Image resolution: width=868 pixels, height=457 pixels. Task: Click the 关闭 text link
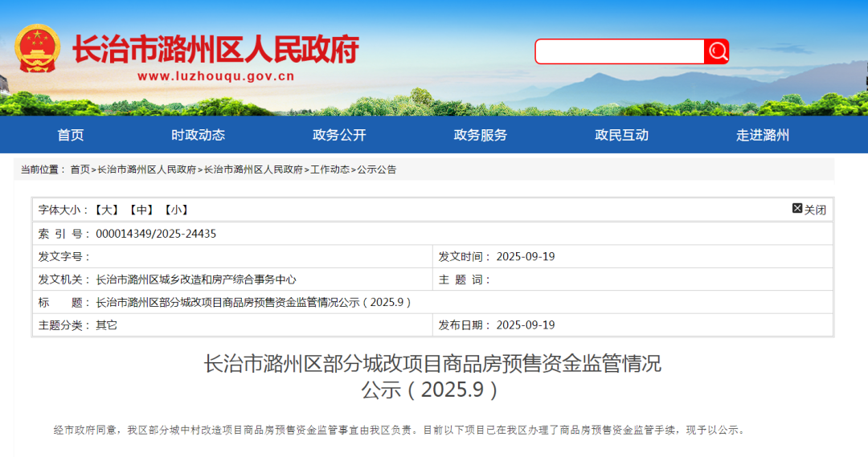[x=815, y=210]
